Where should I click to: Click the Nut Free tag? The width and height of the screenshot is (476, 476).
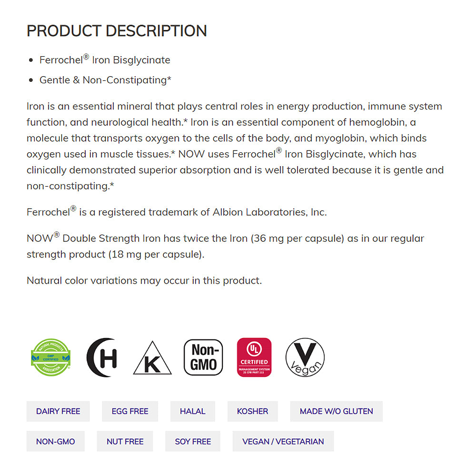(x=125, y=441)
